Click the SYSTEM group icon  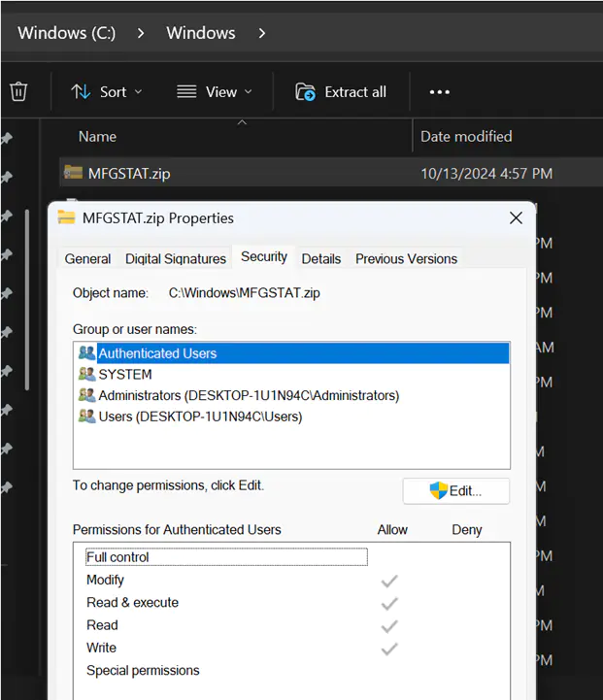(x=86, y=374)
